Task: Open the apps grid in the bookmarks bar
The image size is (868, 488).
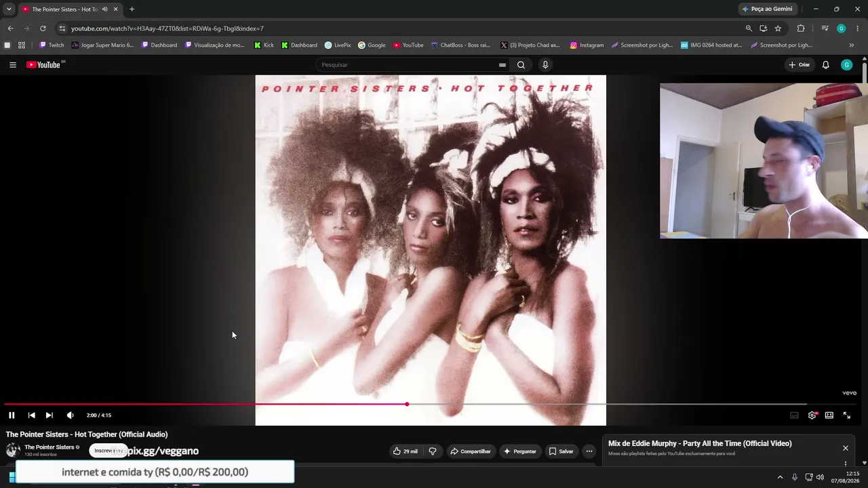Action: coord(22,45)
